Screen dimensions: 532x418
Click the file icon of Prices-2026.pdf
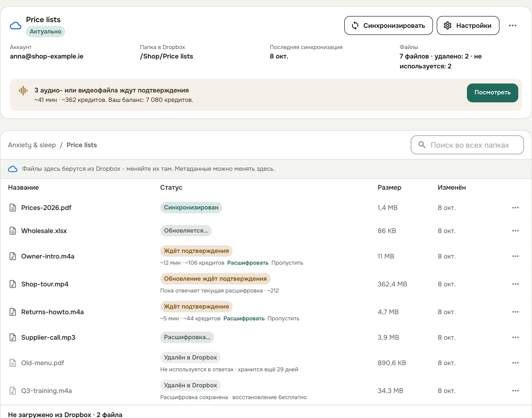(13, 208)
